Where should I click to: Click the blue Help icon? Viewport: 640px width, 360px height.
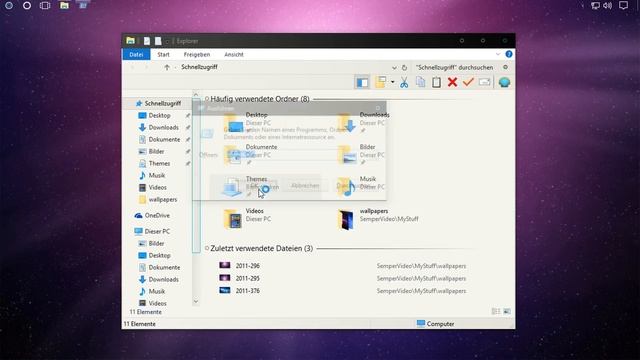(x=509, y=54)
